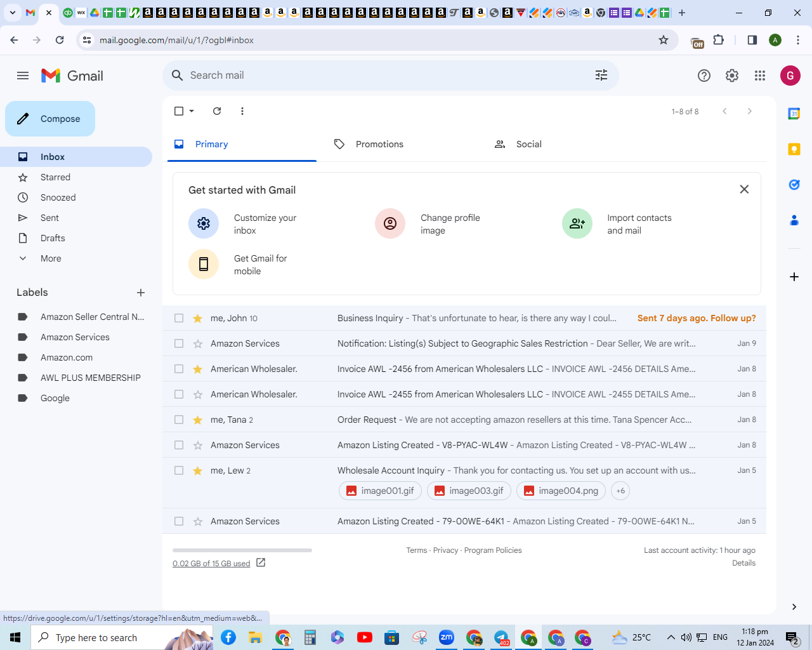Select the Order Request email checkbox
The width and height of the screenshot is (812, 650).
179,420
